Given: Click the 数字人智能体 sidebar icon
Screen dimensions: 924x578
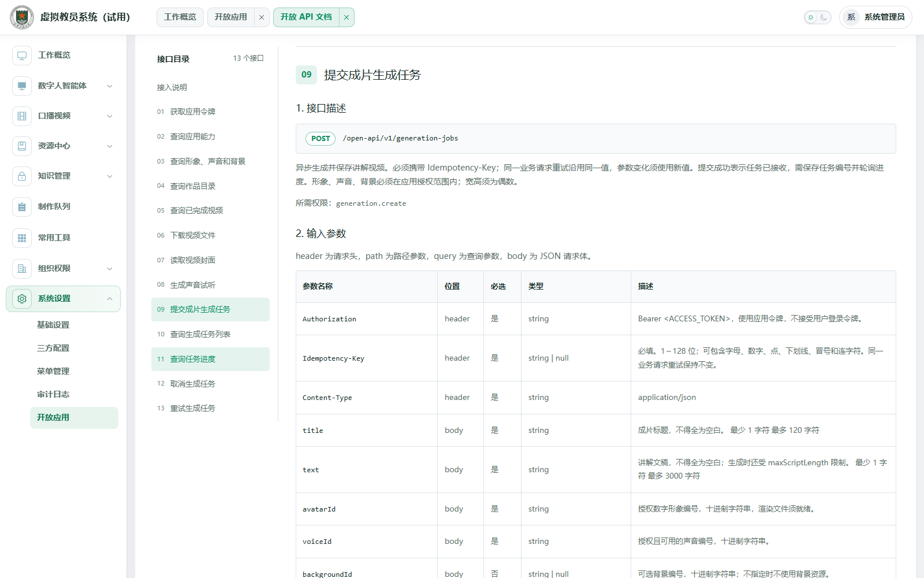Looking at the screenshot, I should pyautogui.click(x=22, y=86).
